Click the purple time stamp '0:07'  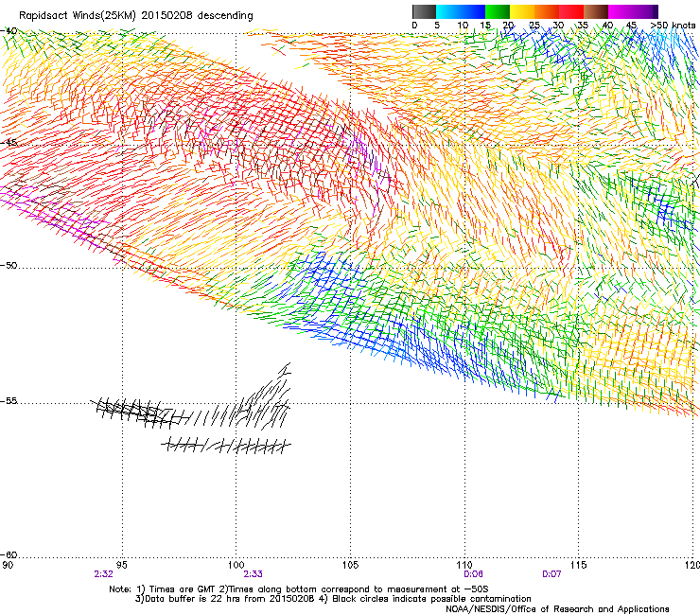point(551,574)
